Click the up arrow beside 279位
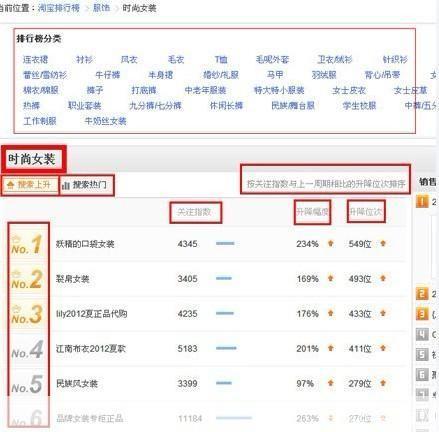Viewport: 439px width, 432px height. pyautogui.click(x=383, y=383)
